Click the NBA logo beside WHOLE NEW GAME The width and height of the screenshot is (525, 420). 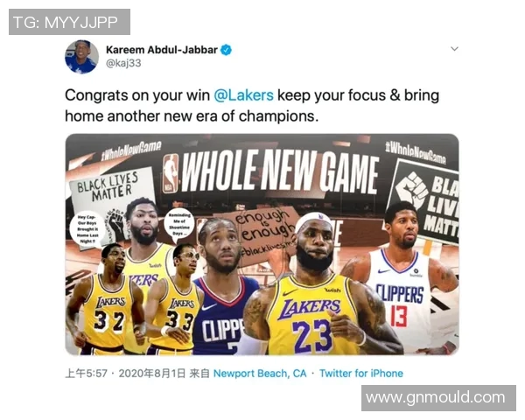coord(171,173)
